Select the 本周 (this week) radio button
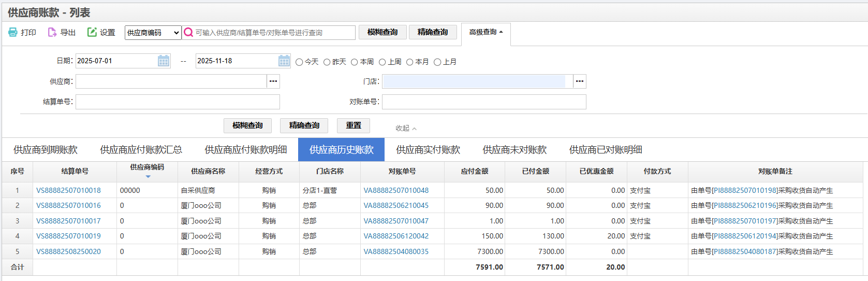868x281 pixels. [x=355, y=62]
